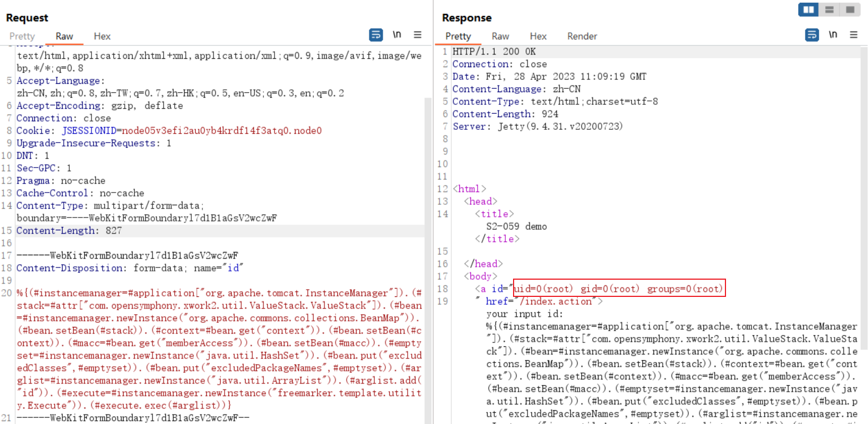
Task: Click the </head> closing tag
Action: pyautogui.click(x=483, y=264)
